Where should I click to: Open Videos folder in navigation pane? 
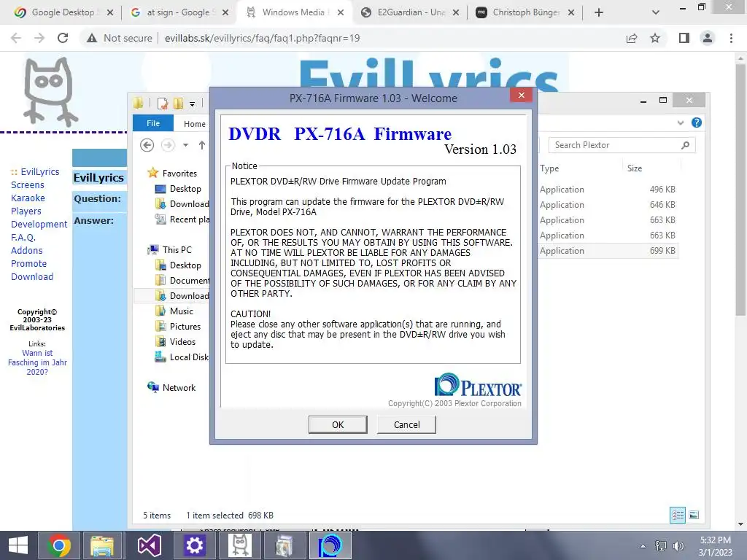tap(182, 341)
